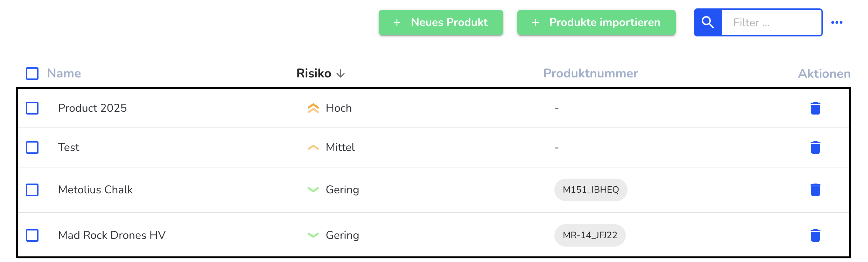Focus the Filter text field
This screenshot has height=262, width=868.
[772, 22]
